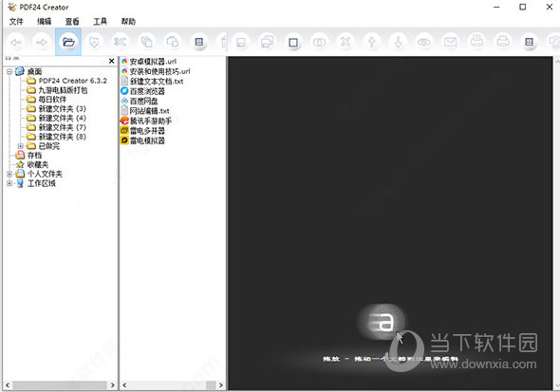Screen dimensions: 560x392
Task: Open the 编辑 menu
Action: (44, 22)
